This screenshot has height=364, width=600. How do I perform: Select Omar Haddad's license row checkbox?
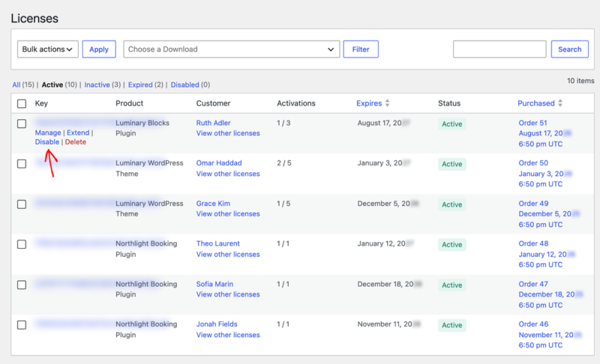tap(22, 164)
